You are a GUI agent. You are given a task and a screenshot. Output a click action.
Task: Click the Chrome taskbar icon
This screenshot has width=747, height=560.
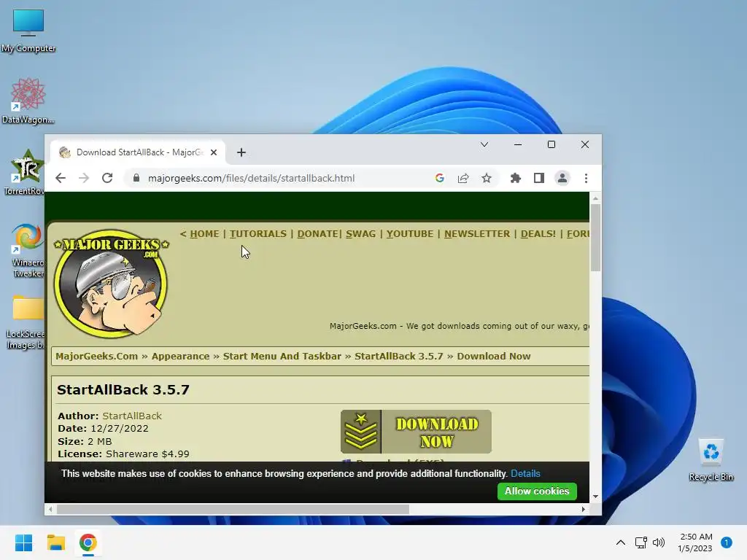point(88,542)
